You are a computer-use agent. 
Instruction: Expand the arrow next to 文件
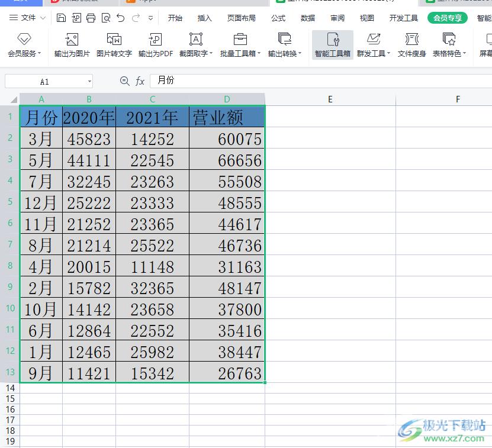pos(43,18)
